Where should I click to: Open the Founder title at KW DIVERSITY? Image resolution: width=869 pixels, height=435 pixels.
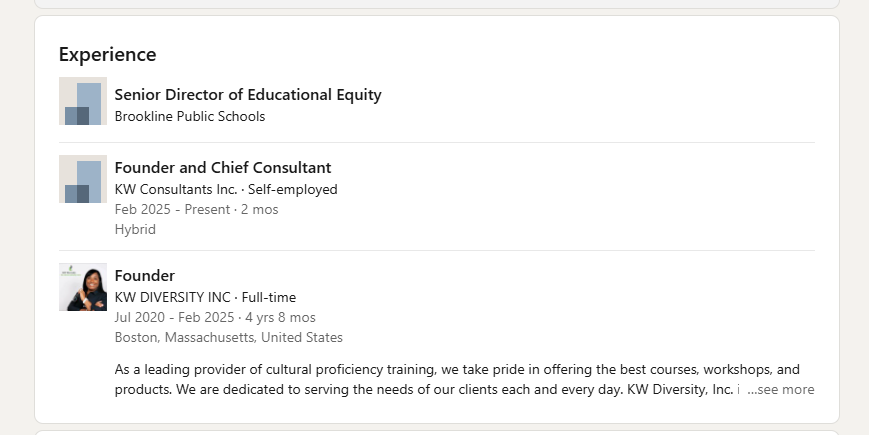145,275
